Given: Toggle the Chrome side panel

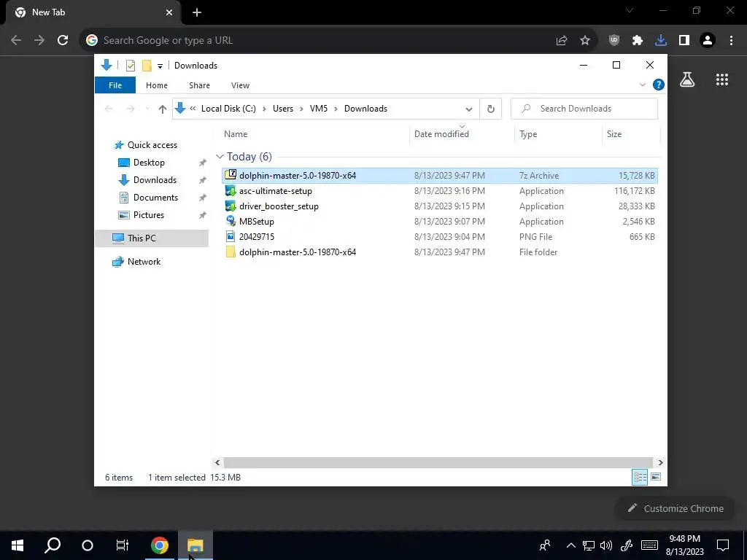Looking at the screenshot, I should tap(684, 41).
